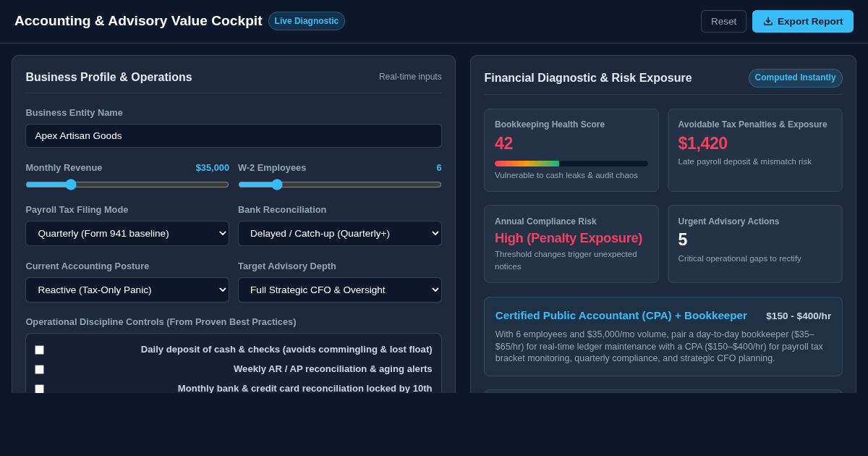Click the Live Diagnostic badge
This screenshot has height=456, width=868.
click(x=307, y=21)
